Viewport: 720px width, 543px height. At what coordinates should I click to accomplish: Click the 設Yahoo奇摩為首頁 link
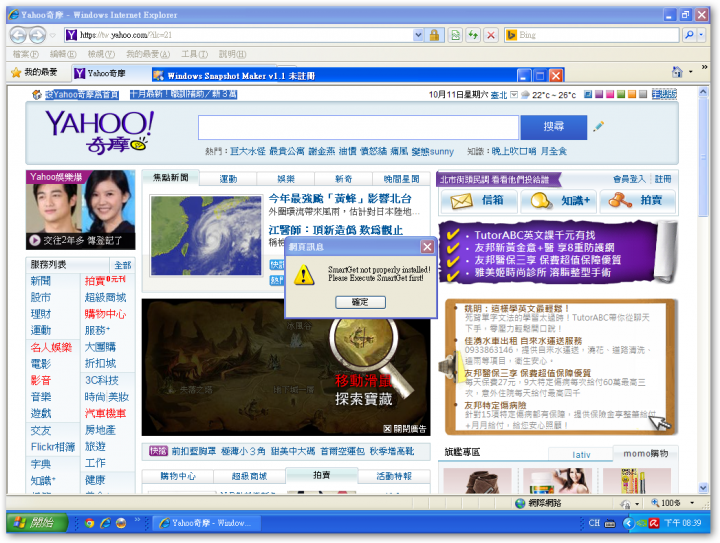[x=82, y=95]
